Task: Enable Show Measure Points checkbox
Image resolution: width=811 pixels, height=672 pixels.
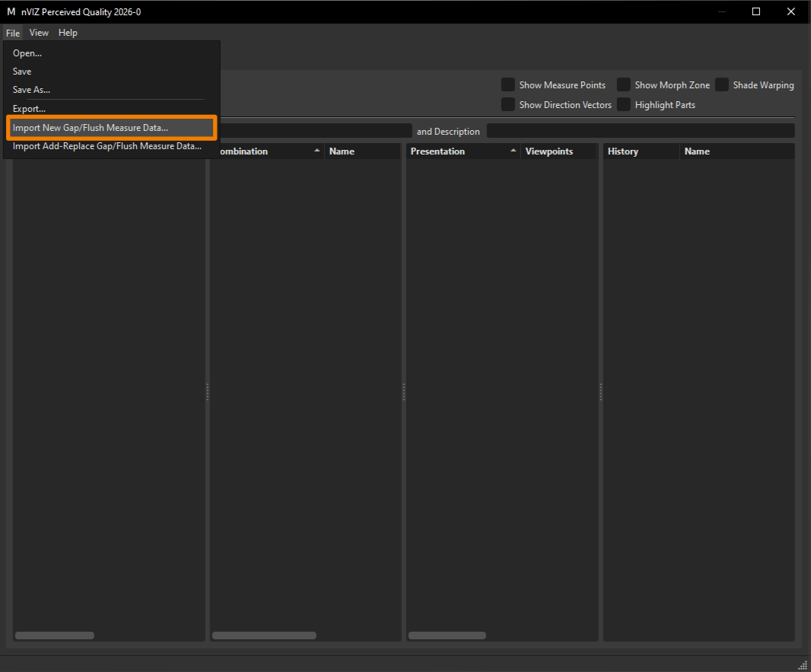Action: tap(508, 84)
